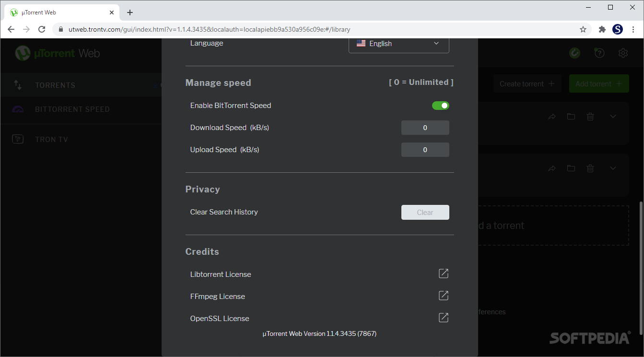The image size is (644, 357).
Task: Open the folder icon on the second torrent
Action: click(571, 168)
